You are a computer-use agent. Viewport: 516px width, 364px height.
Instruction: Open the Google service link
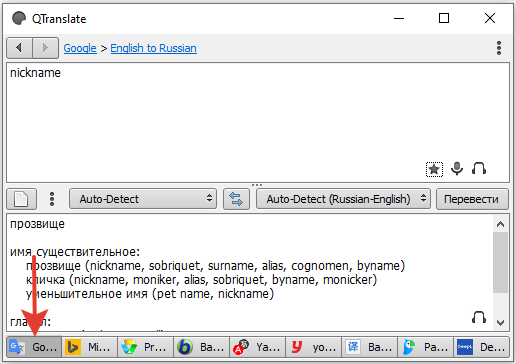[80, 48]
